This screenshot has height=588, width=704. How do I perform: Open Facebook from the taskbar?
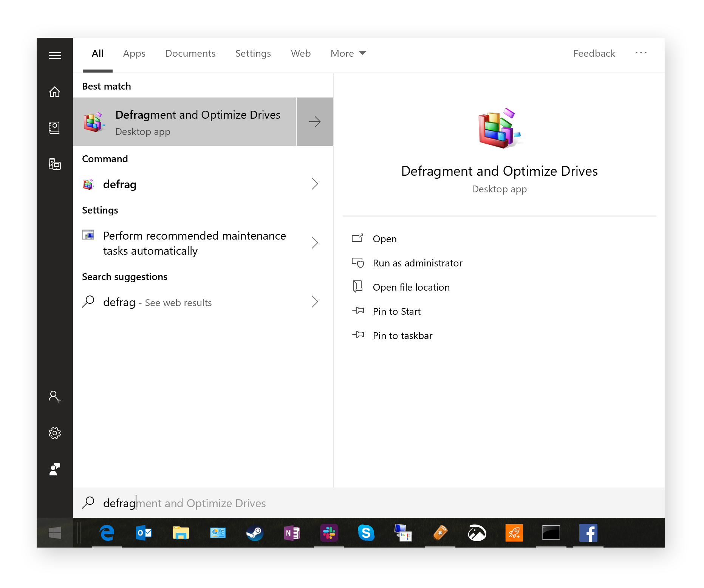coord(588,533)
